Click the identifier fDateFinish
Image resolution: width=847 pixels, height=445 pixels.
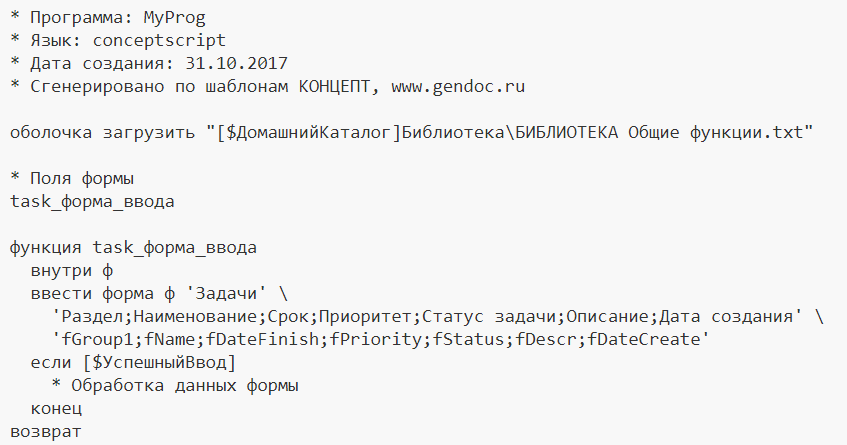[x=262, y=339]
